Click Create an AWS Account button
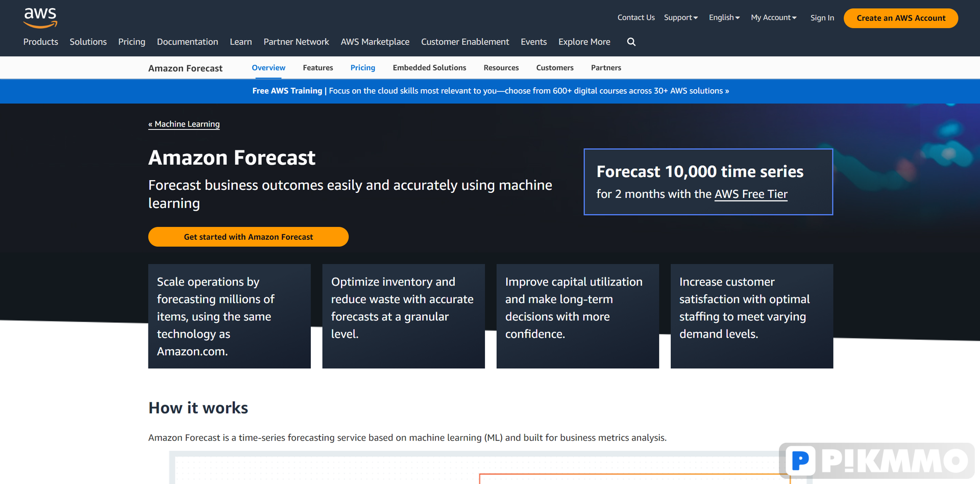980x484 pixels. (901, 18)
